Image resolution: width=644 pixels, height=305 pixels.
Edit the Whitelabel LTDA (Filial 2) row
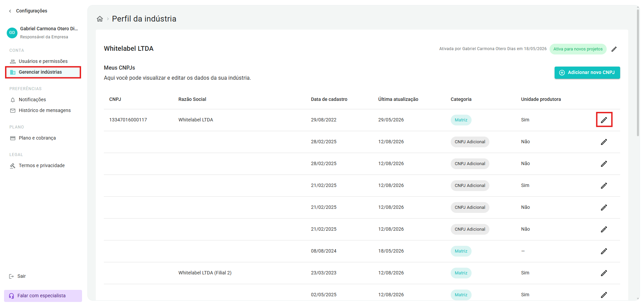pyautogui.click(x=604, y=273)
